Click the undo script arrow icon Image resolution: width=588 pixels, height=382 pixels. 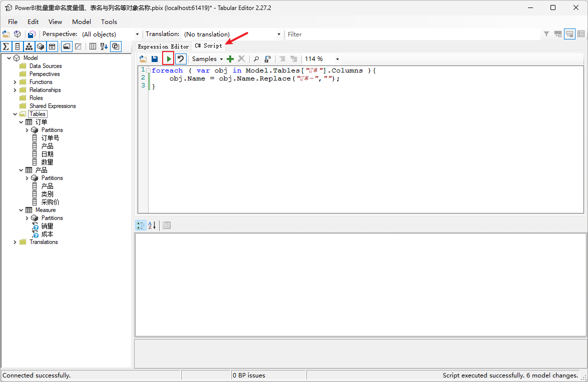181,59
